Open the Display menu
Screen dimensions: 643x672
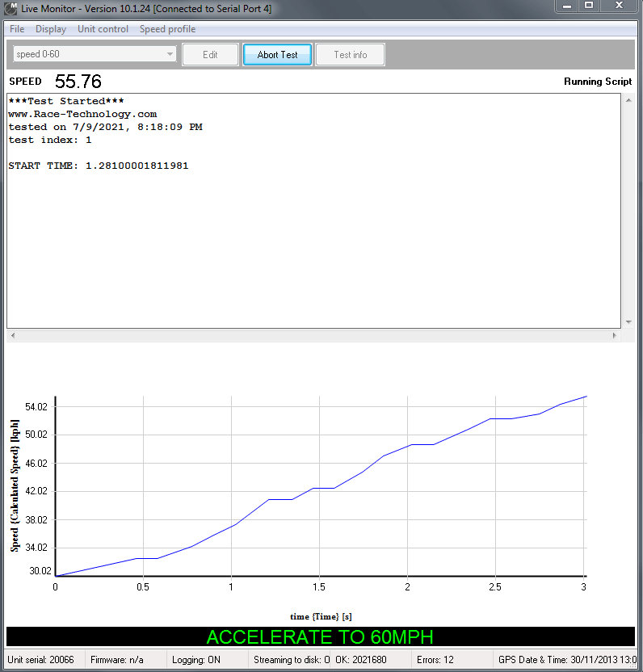(x=51, y=29)
